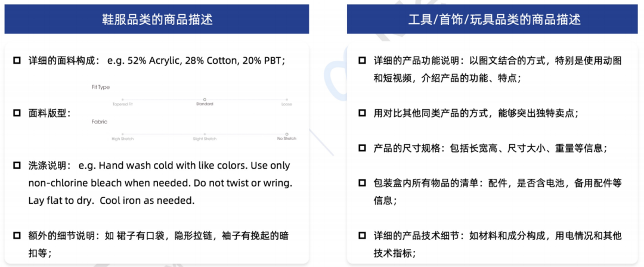Click the Fabric label
Screen dimensions: 644x267
(x=99, y=122)
